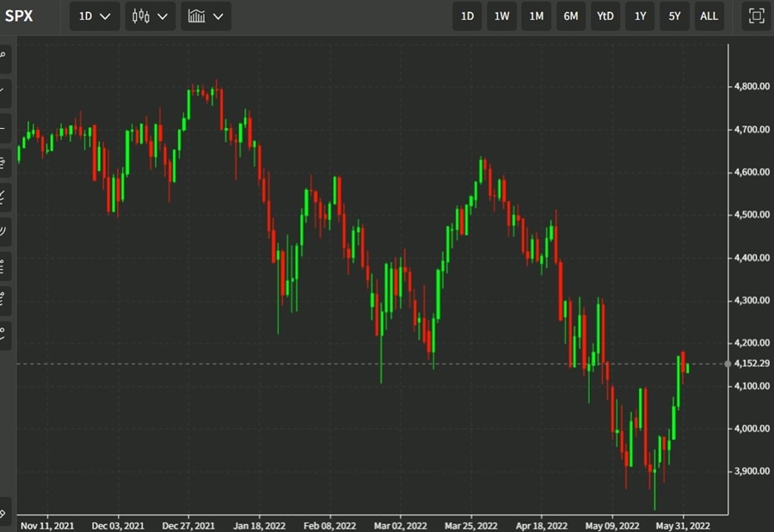
Task: Click the Mar 02, 2022 date label
Action: [400, 526]
